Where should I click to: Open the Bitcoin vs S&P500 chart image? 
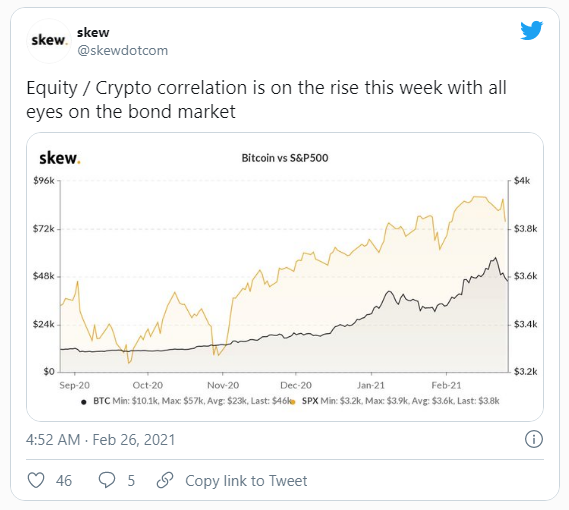click(x=285, y=277)
